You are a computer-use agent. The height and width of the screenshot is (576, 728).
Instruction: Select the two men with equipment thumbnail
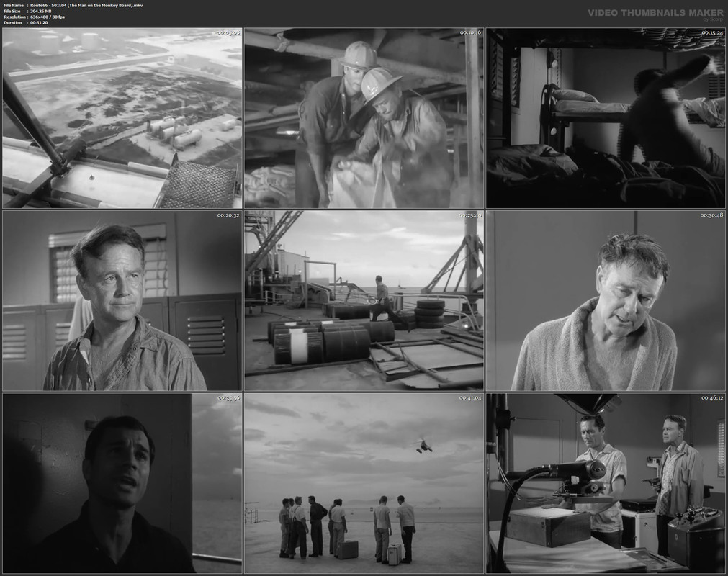[x=606, y=483]
